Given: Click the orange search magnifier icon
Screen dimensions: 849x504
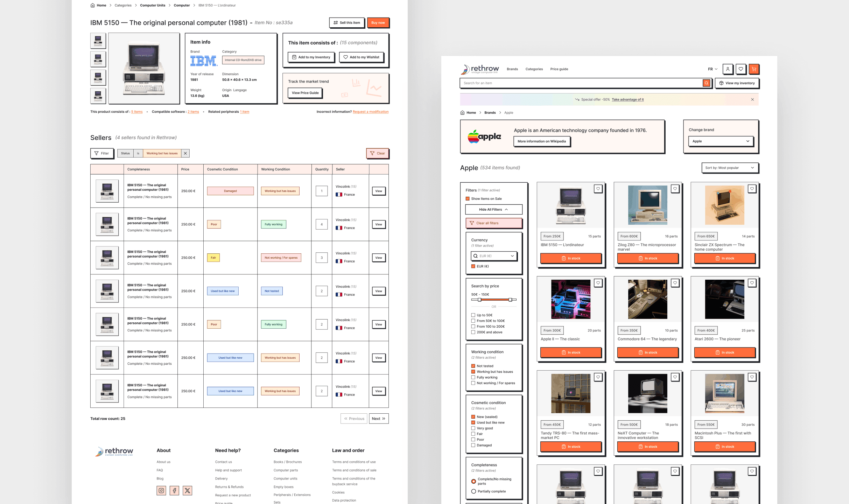Looking at the screenshot, I should [707, 83].
